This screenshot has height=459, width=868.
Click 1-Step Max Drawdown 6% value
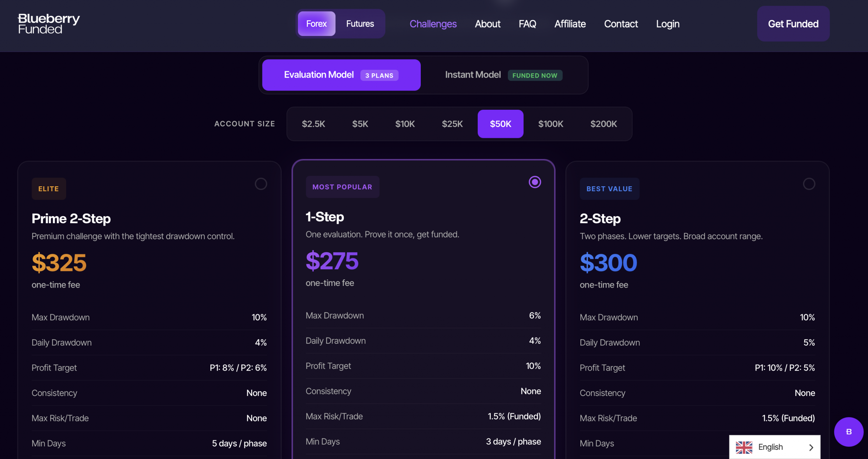coord(535,315)
